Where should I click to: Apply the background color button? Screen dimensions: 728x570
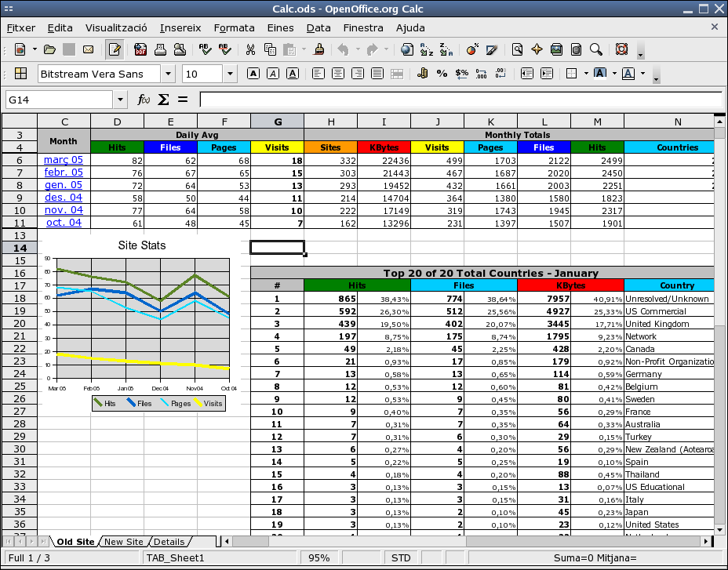pos(600,74)
